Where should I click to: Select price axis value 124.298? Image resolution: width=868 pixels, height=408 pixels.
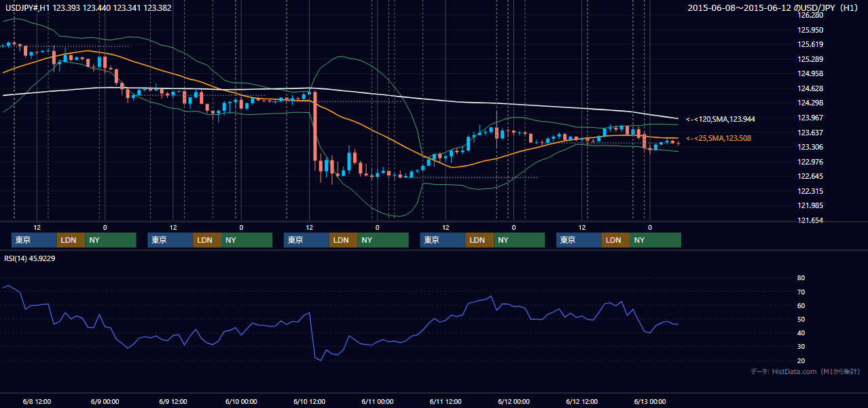tap(810, 103)
